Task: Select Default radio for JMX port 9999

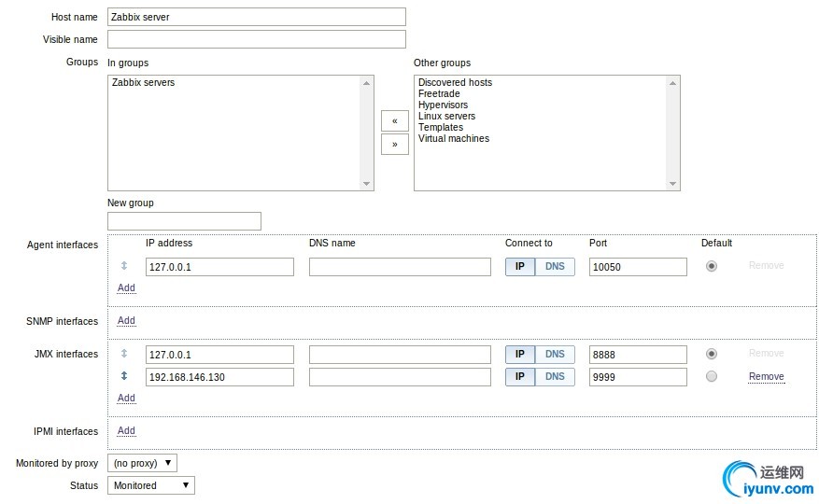Action: tap(712, 376)
